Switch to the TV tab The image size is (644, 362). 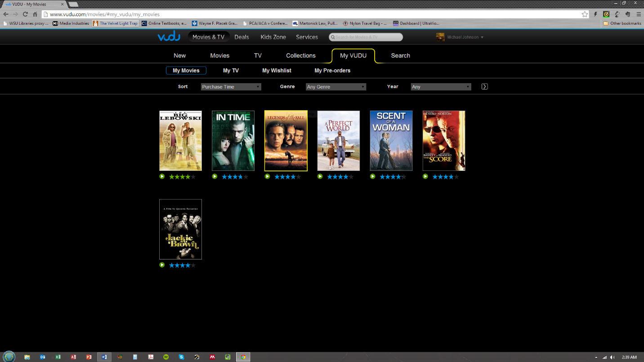tap(258, 56)
